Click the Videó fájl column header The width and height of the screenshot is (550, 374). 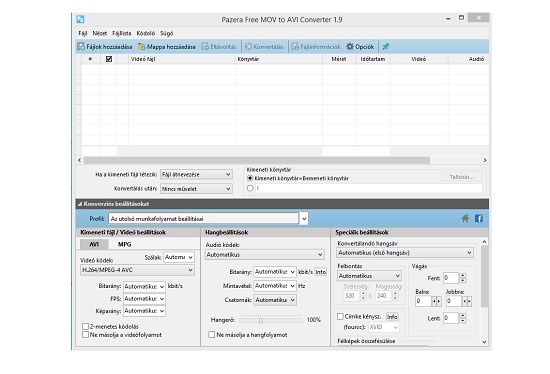(182, 59)
